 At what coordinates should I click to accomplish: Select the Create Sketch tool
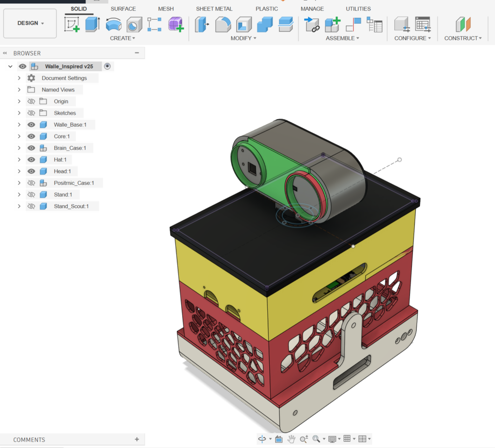72,24
